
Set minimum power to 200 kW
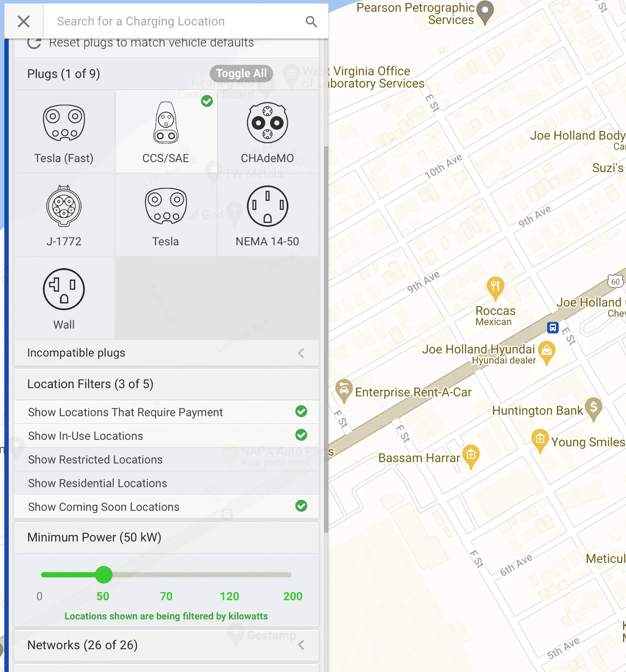tap(293, 596)
